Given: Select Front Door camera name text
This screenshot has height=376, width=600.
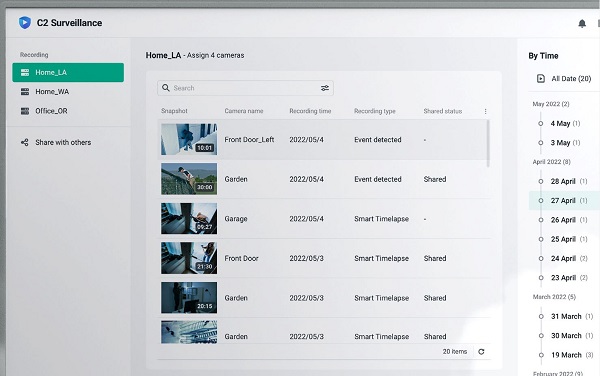Looking at the screenshot, I should tap(241, 258).
